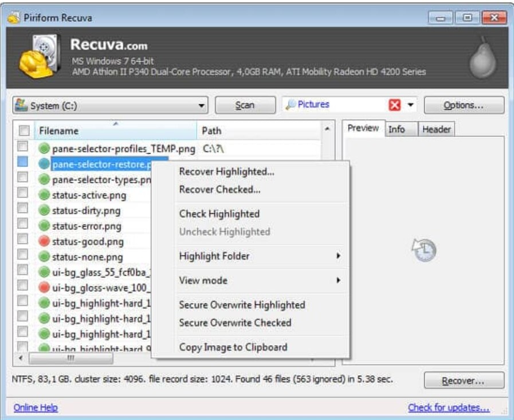Viewport: 514px width, 420px height.
Task: Click the Piriform pear logo
Action: (482, 58)
